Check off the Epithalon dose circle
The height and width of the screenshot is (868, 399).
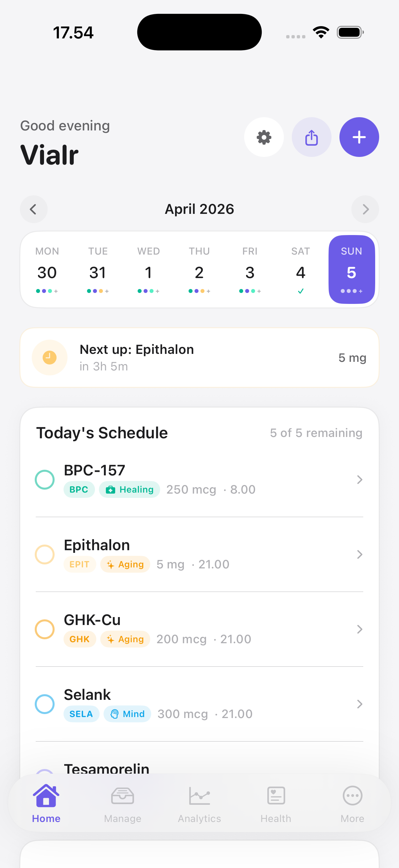45,554
